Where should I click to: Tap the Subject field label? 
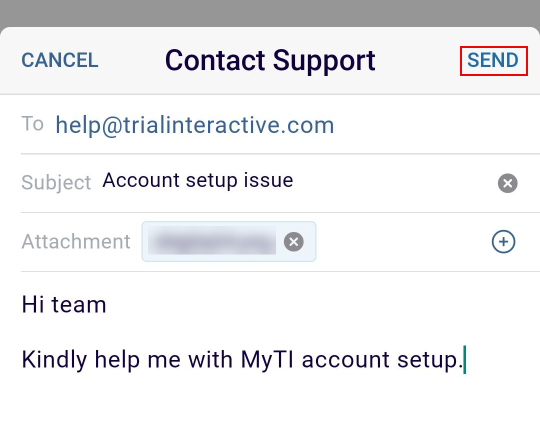(56, 183)
